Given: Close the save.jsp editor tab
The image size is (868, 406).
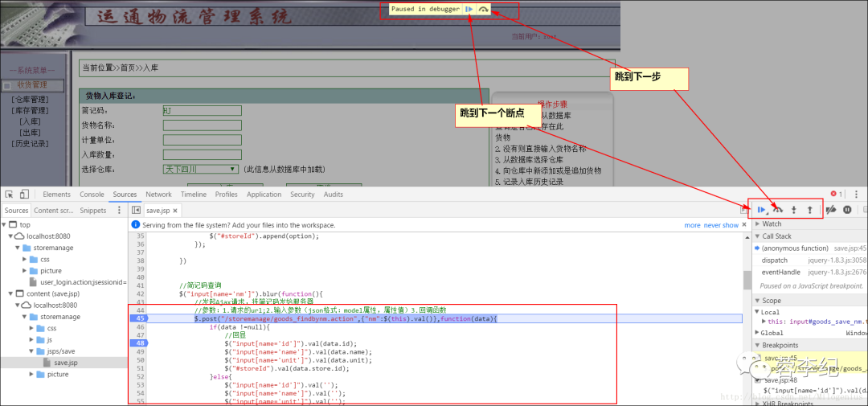Looking at the screenshot, I should [x=175, y=211].
